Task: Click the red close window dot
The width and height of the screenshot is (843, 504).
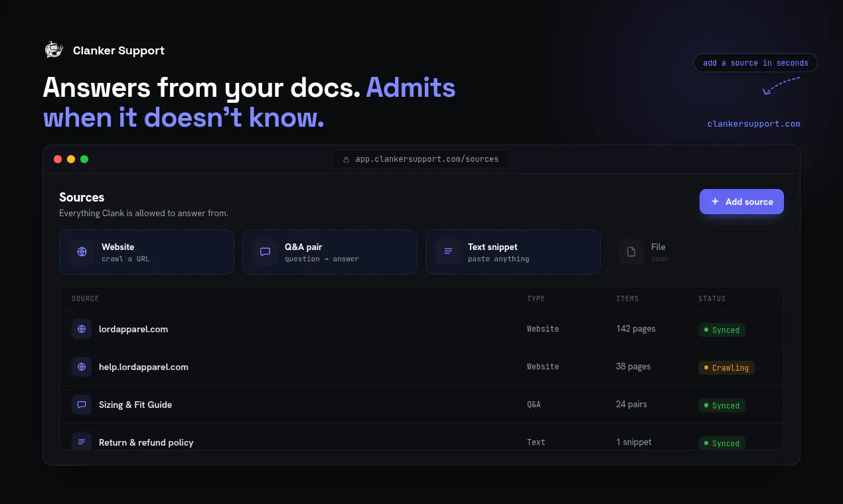Action: (x=58, y=159)
